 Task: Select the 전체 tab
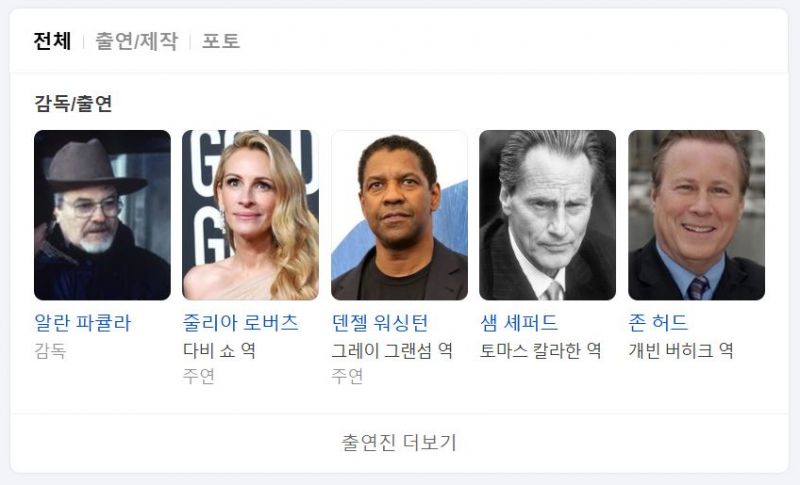(x=52, y=41)
